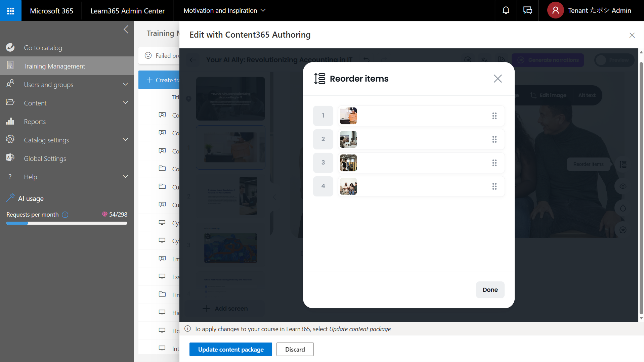Expand the Catalog settings section

tap(125, 140)
